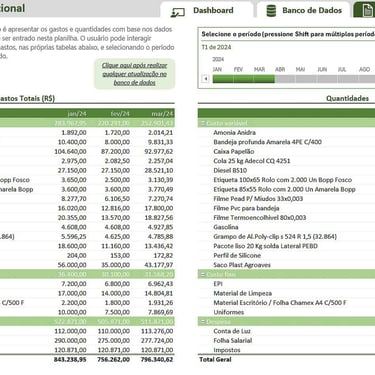Select the JUN segment of the timeline bar
This screenshot has height=375, width=375.
coord(327,79)
